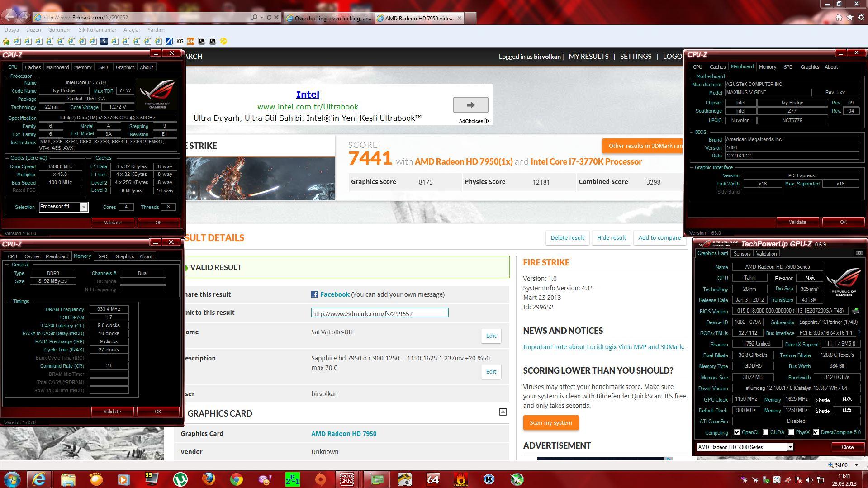Click the GPU-Z BIOS save chip icon
Viewport: 868px width, 488px height.
[x=855, y=311]
